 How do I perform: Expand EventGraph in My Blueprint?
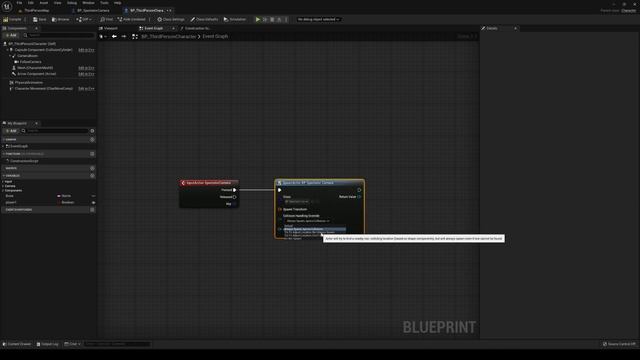point(4,146)
